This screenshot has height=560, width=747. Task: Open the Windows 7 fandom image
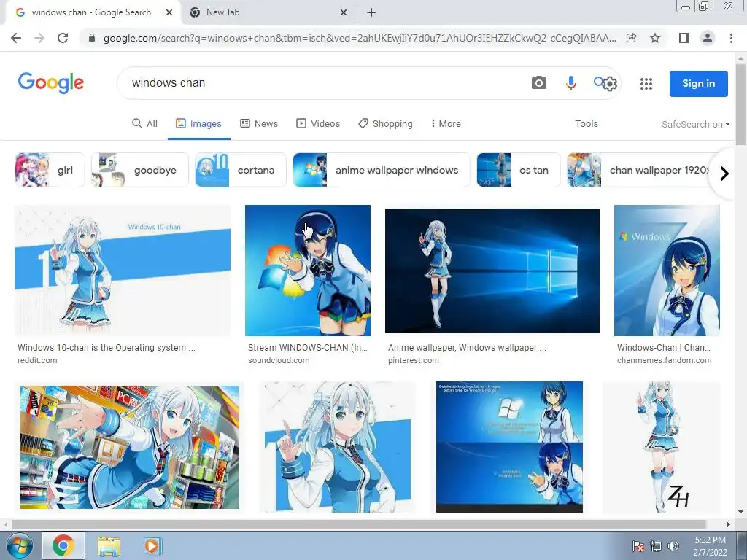667,271
